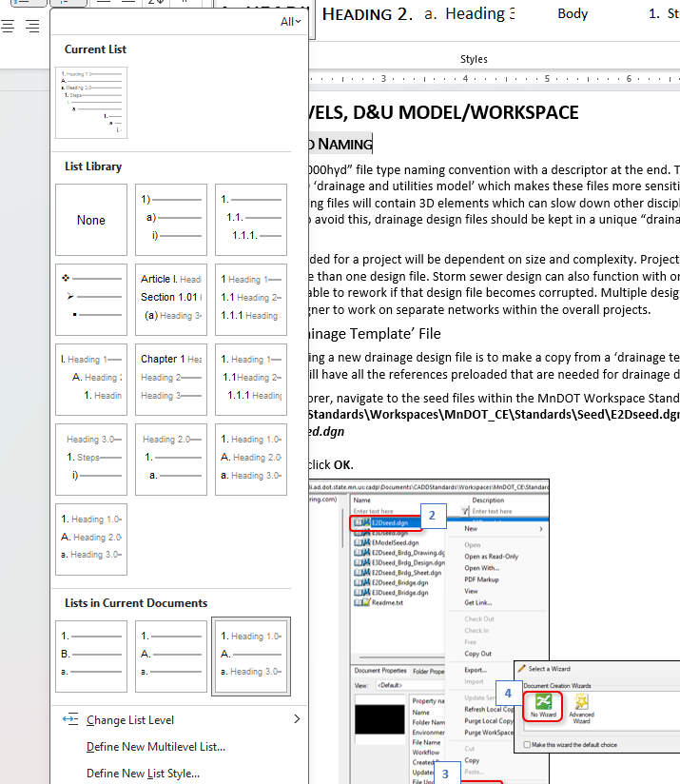This screenshot has height=784, width=680.
Task: Select the Heading 2.0, 1., a. list
Action: [x=171, y=460]
